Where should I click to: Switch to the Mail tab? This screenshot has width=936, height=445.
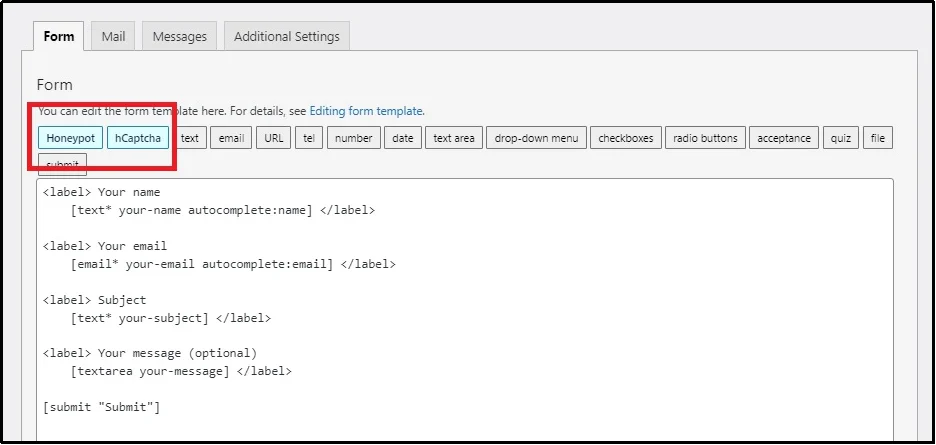point(113,36)
